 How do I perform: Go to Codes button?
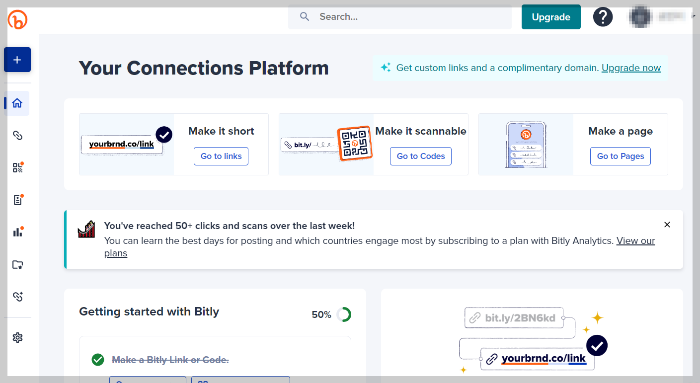tap(421, 156)
